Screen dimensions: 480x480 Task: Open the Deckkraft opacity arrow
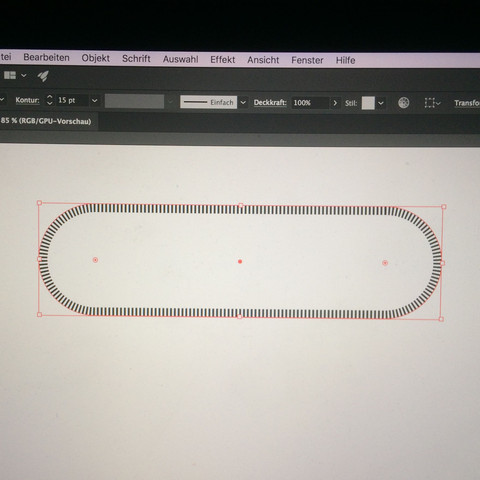click(x=335, y=103)
